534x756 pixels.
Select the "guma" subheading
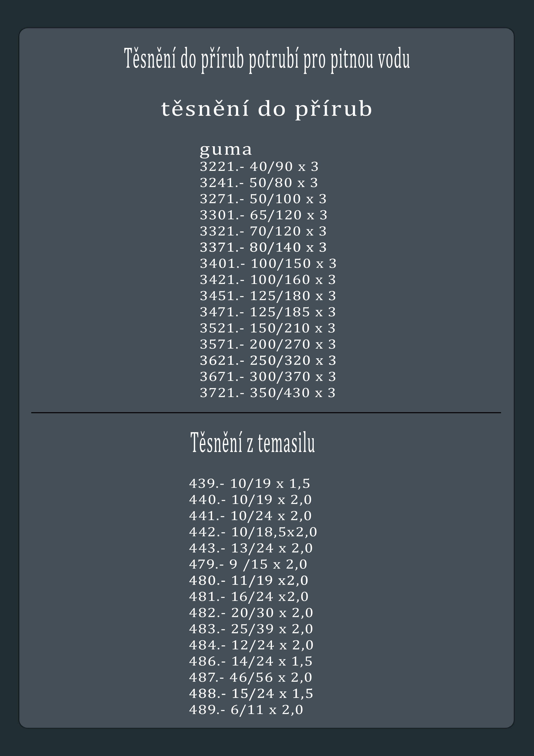tap(226, 150)
